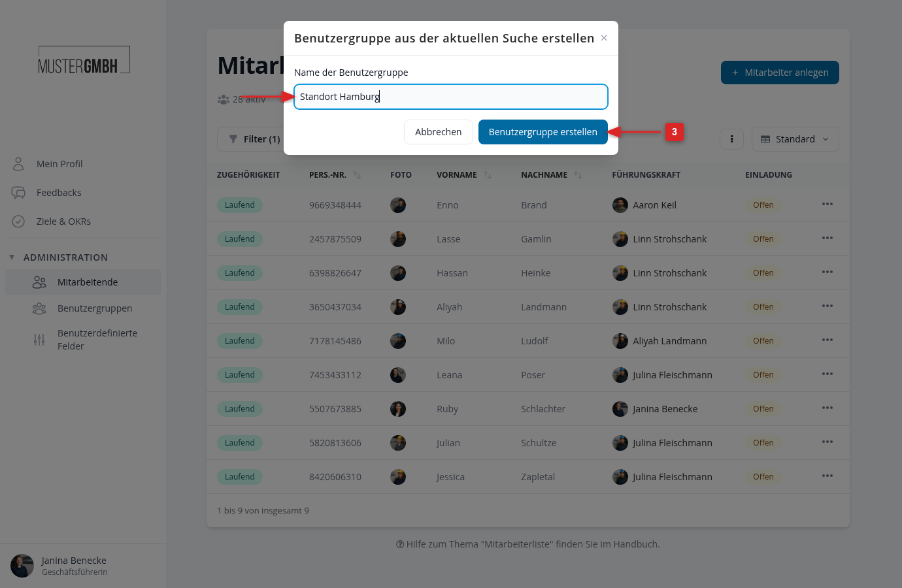Viewport: 902px width, 588px height.
Task: Click the MUSTERGMBH logo
Action: pos(84,60)
